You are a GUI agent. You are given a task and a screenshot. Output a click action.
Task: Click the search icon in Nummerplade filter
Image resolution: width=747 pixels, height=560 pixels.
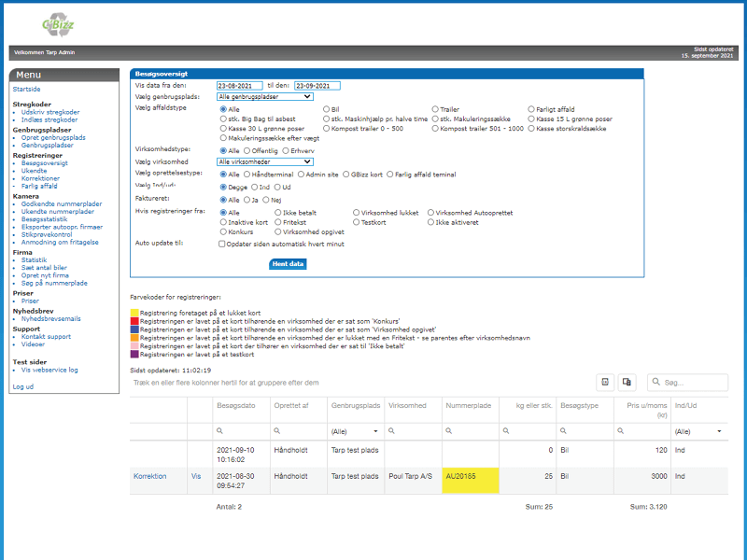450,431
